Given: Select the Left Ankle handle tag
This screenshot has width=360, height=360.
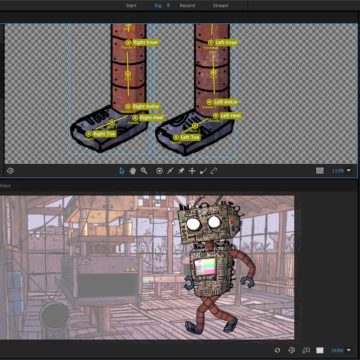Looking at the screenshot, I should (226, 102).
